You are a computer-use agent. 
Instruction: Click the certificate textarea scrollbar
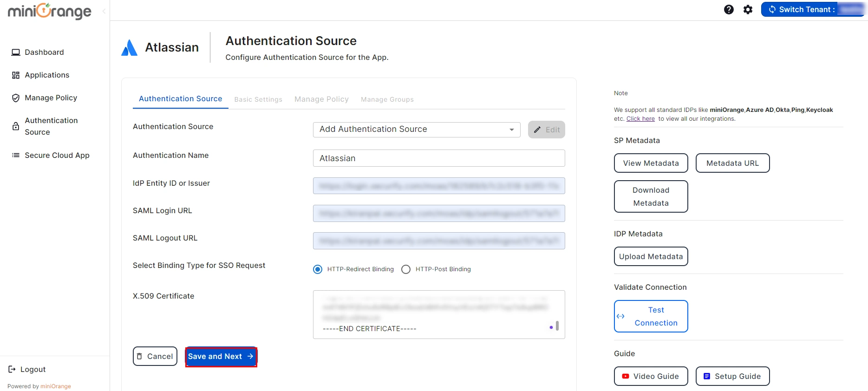click(x=557, y=326)
